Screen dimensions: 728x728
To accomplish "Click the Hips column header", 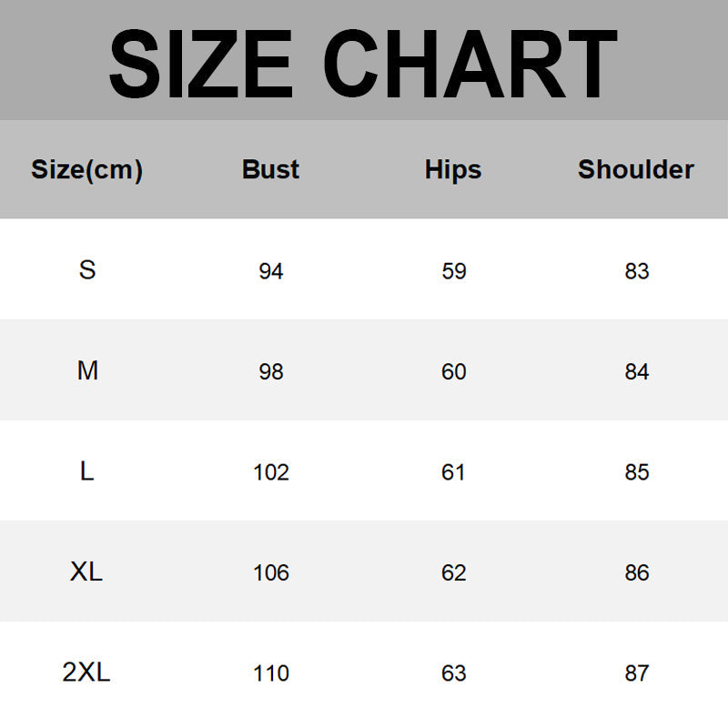I will coord(453,170).
